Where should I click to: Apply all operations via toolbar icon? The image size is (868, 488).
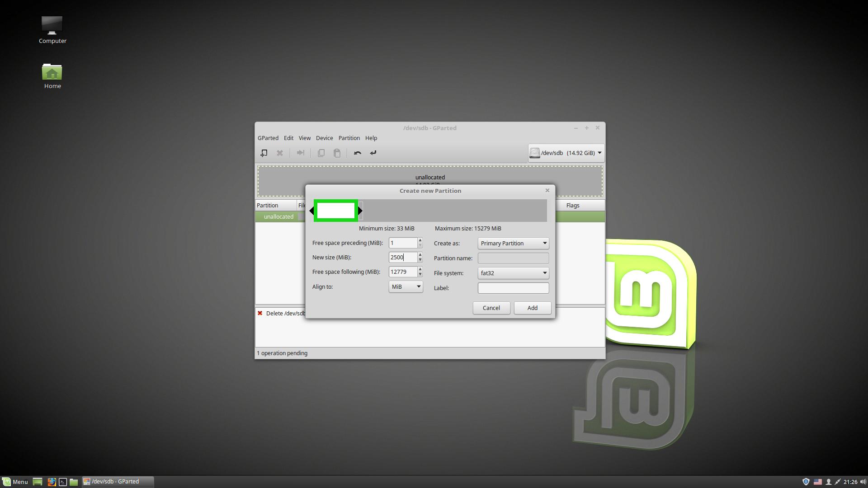pos(373,153)
